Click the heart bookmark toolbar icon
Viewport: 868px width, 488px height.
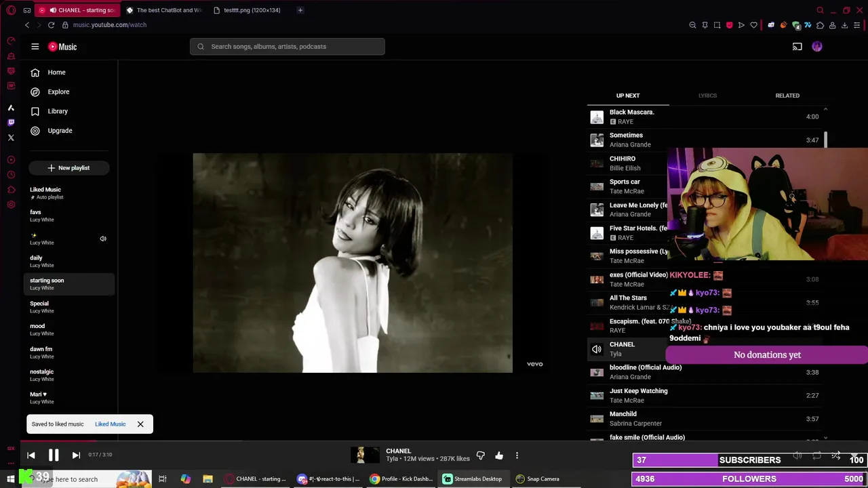[x=753, y=25]
